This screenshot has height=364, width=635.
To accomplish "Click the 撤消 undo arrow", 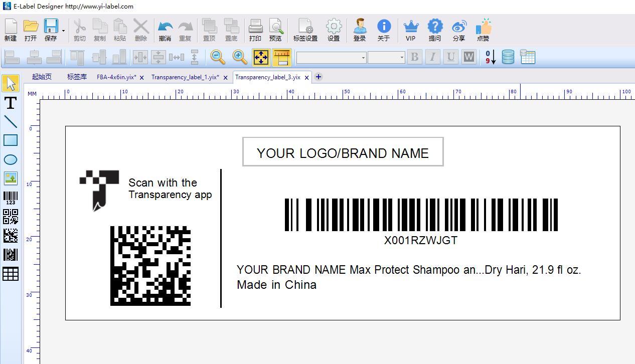I will (x=165, y=30).
